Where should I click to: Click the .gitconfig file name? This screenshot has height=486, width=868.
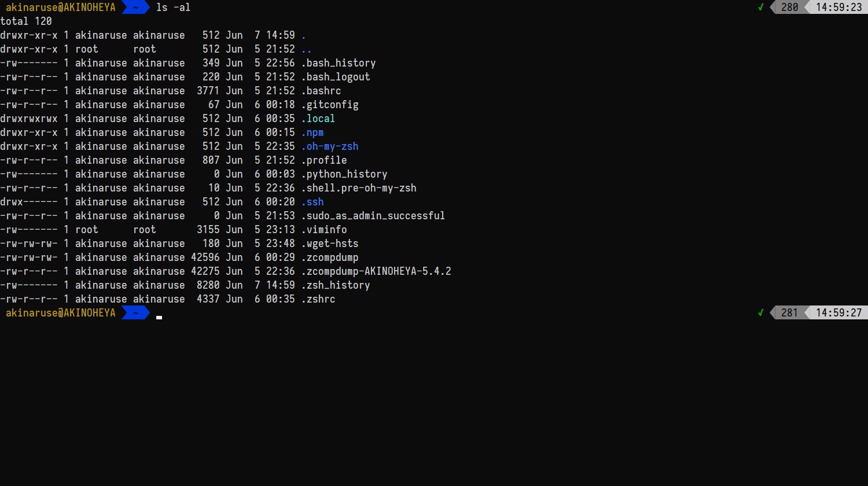pyautogui.click(x=330, y=105)
